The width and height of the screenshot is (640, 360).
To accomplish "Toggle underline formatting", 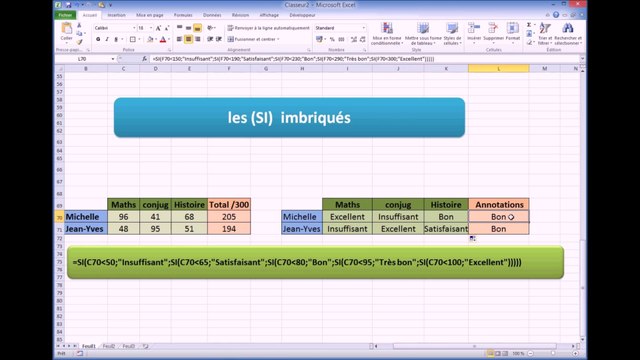I will [116, 39].
